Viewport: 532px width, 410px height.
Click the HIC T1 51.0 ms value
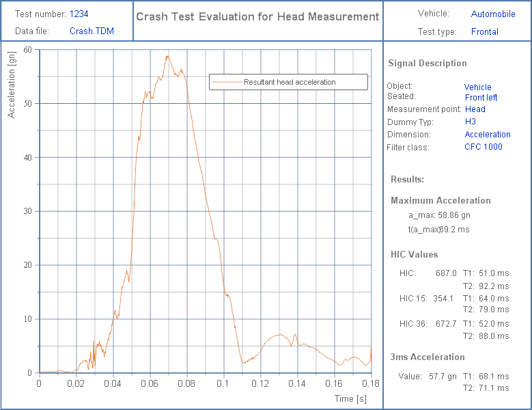[494, 273]
